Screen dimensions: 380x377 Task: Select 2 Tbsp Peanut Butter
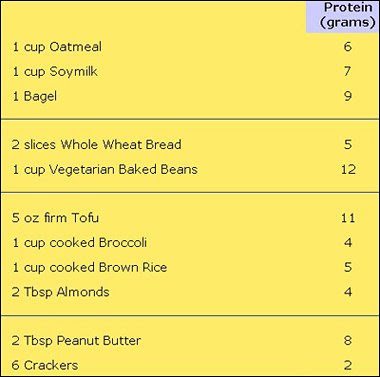tap(76, 341)
